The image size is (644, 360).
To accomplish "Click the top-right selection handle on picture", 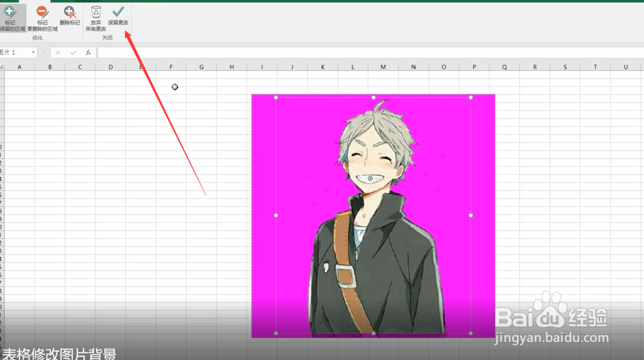I will point(471,98).
